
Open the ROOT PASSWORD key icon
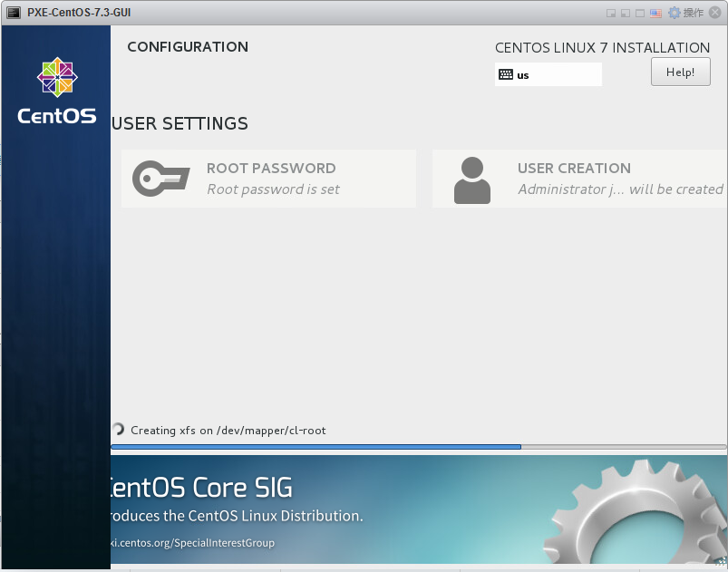(160, 179)
